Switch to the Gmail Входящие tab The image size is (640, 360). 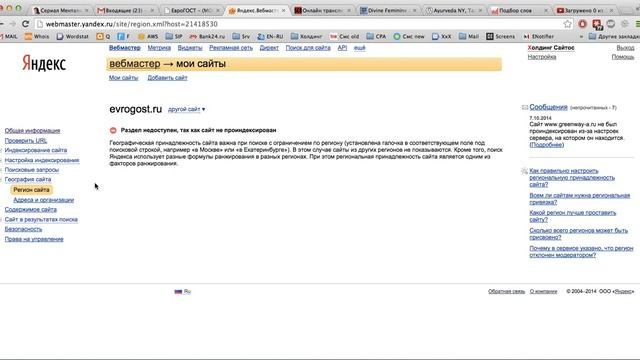pyautogui.click(x=125, y=10)
